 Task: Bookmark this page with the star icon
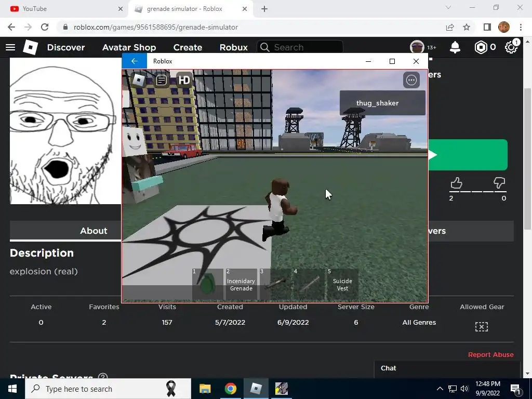tap(467, 27)
